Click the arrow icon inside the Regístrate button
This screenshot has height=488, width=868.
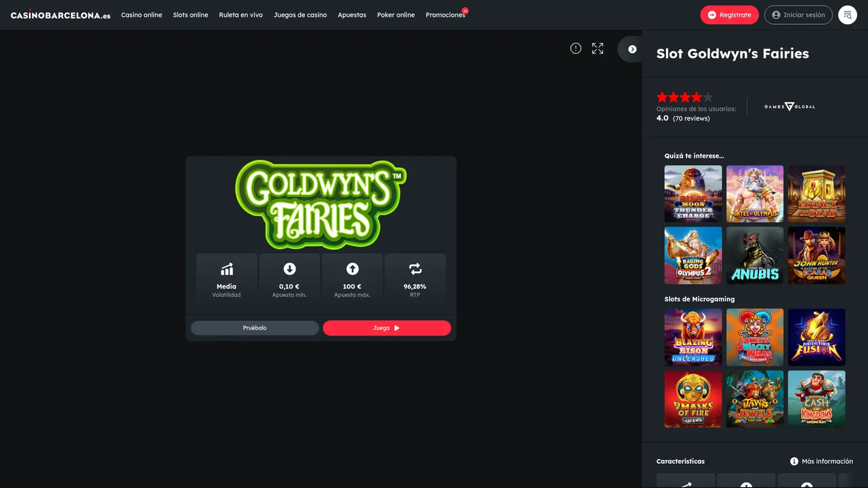(712, 15)
